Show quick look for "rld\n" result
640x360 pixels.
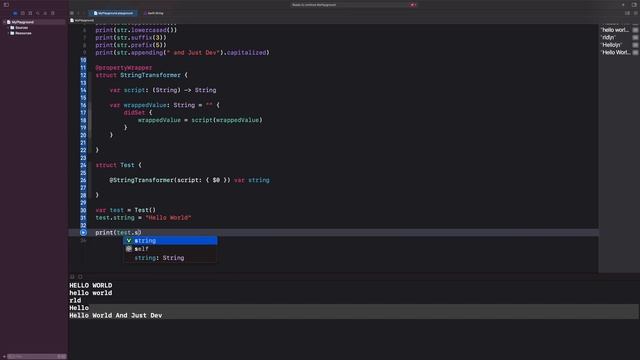pyautogui.click(x=635, y=38)
